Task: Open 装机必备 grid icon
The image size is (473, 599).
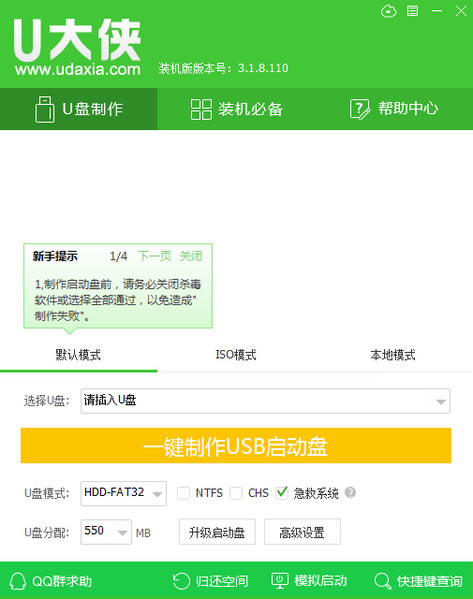Action: (201, 109)
